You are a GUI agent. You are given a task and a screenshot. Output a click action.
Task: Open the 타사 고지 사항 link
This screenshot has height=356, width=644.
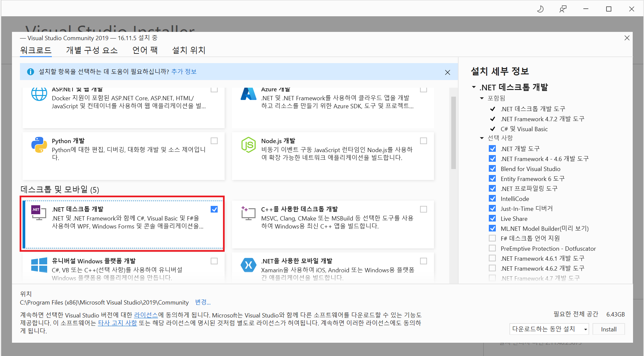(117, 323)
